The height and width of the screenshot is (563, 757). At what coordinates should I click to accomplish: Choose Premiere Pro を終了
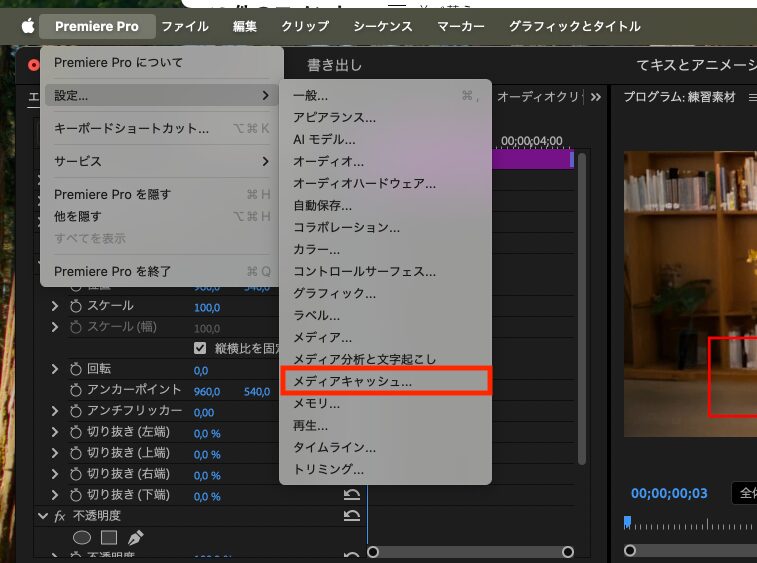point(161,271)
